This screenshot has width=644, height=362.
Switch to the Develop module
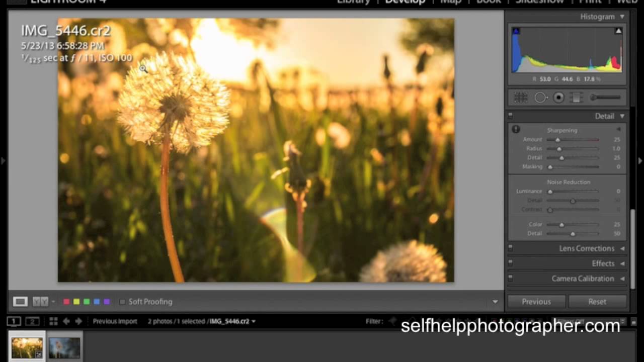coord(405,2)
